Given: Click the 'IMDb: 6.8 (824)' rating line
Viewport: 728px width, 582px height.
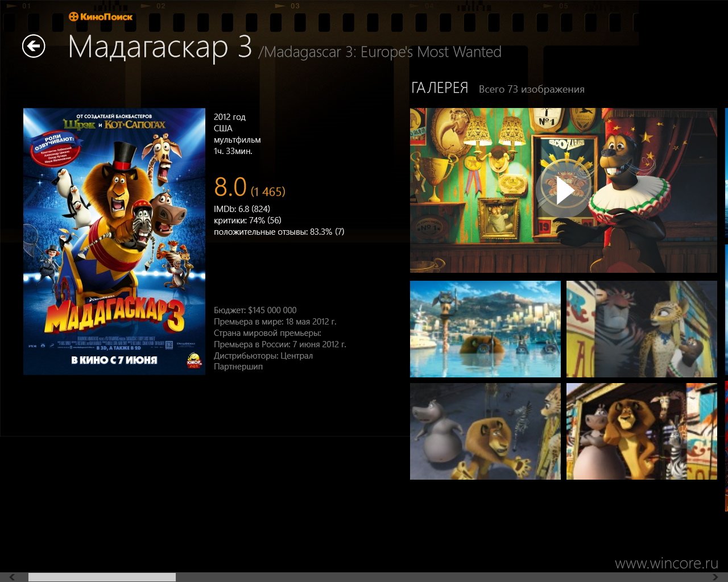Looking at the screenshot, I should (242, 209).
